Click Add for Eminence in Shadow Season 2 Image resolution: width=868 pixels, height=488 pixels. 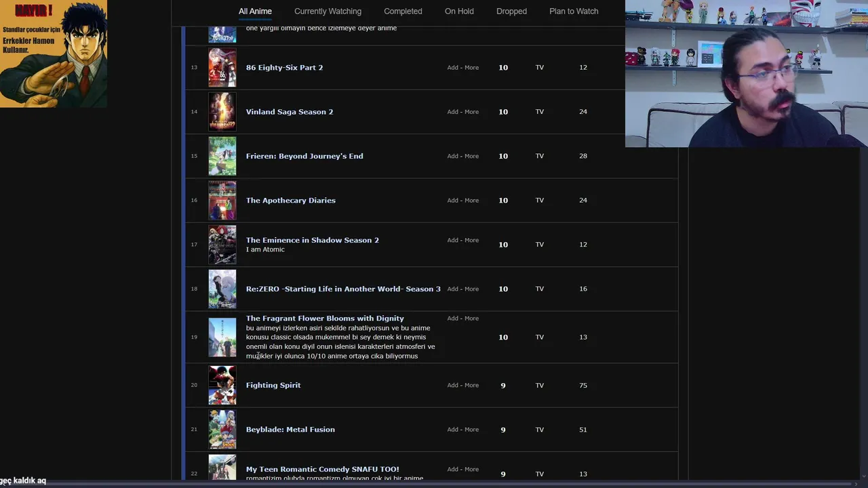point(452,240)
